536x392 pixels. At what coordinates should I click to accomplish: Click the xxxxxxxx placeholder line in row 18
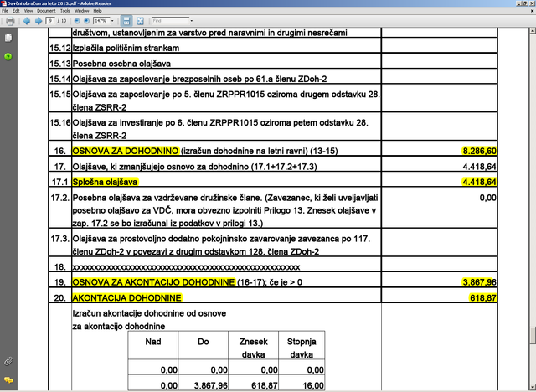pos(186,267)
